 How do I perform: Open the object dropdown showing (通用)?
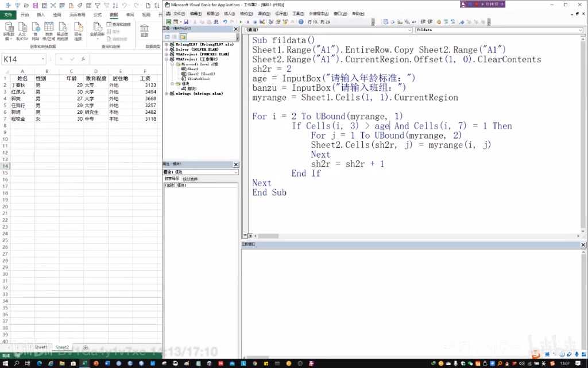coord(409,30)
